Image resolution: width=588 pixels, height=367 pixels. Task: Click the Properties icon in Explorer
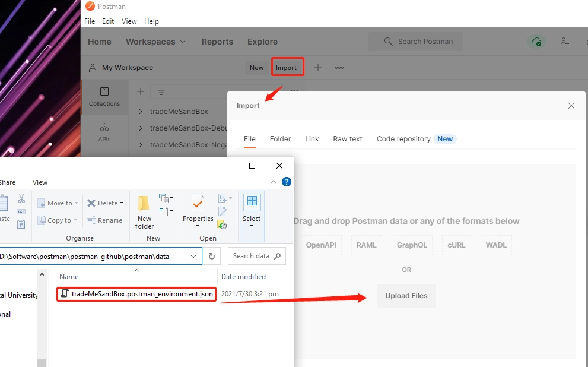[x=198, y=203]
